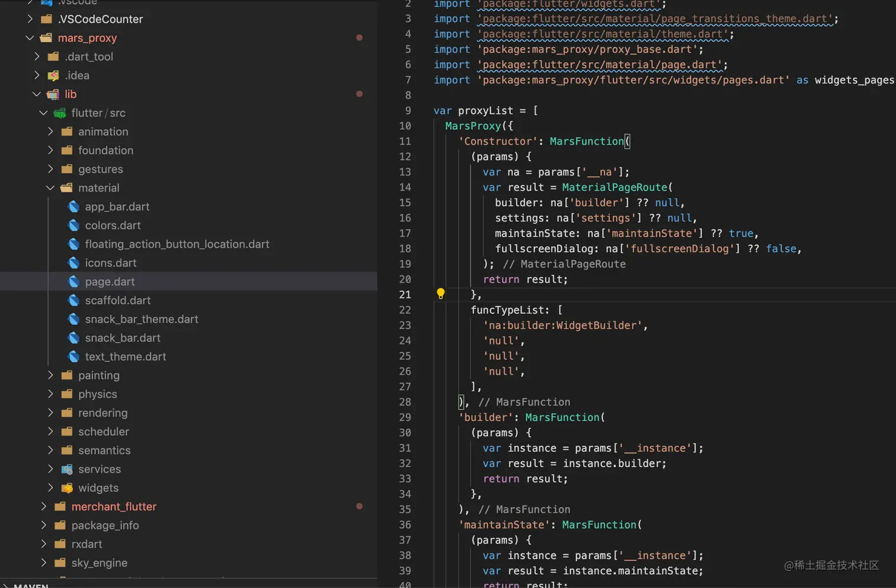Viewport: 896px width, 588px height.
Task: Click line number 9 in the gutter
Action: pyautogui.click(x=408, y=110)
